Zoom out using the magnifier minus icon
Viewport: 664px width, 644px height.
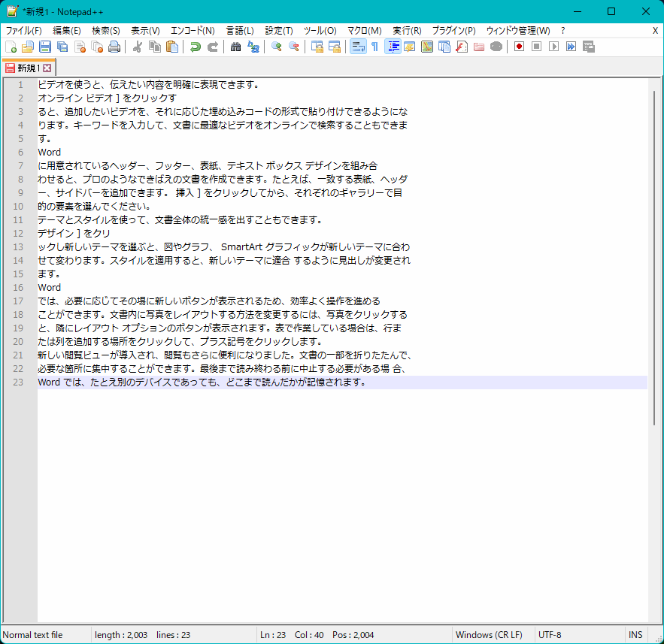[294, 47]
